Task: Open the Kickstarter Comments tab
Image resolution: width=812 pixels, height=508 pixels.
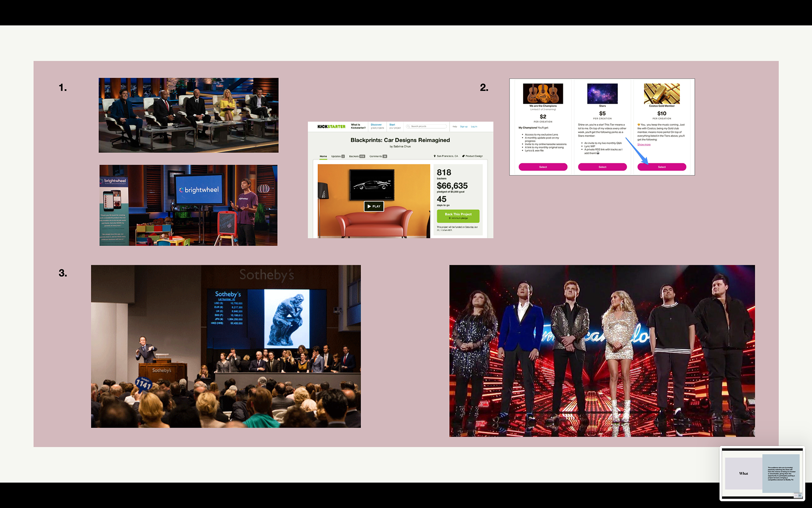Action: tap(378, 156)
